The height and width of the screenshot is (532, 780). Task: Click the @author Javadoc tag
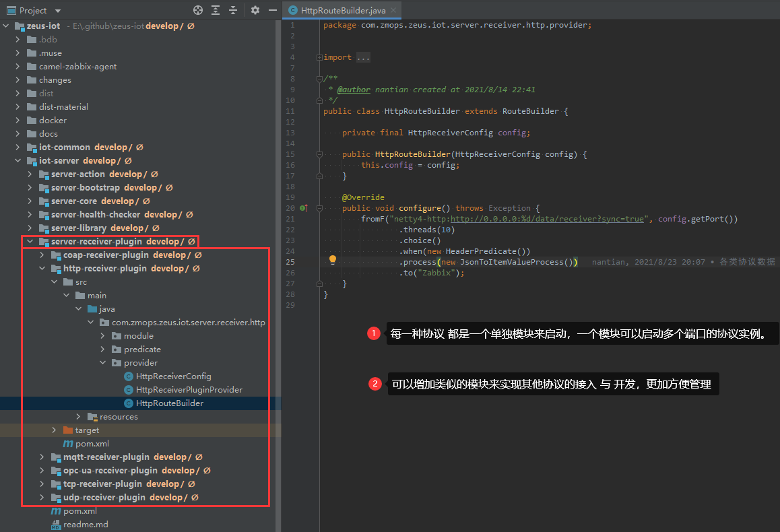click(354, 90)
